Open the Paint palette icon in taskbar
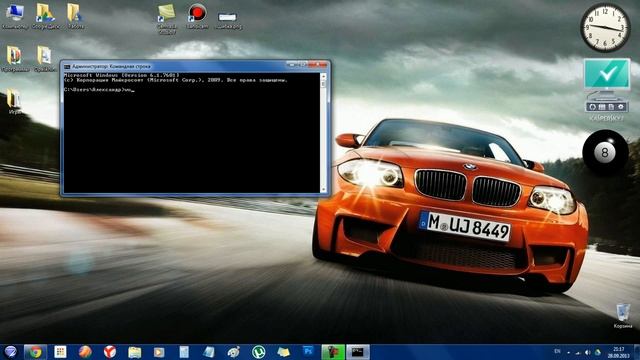 tap(233, 352)
